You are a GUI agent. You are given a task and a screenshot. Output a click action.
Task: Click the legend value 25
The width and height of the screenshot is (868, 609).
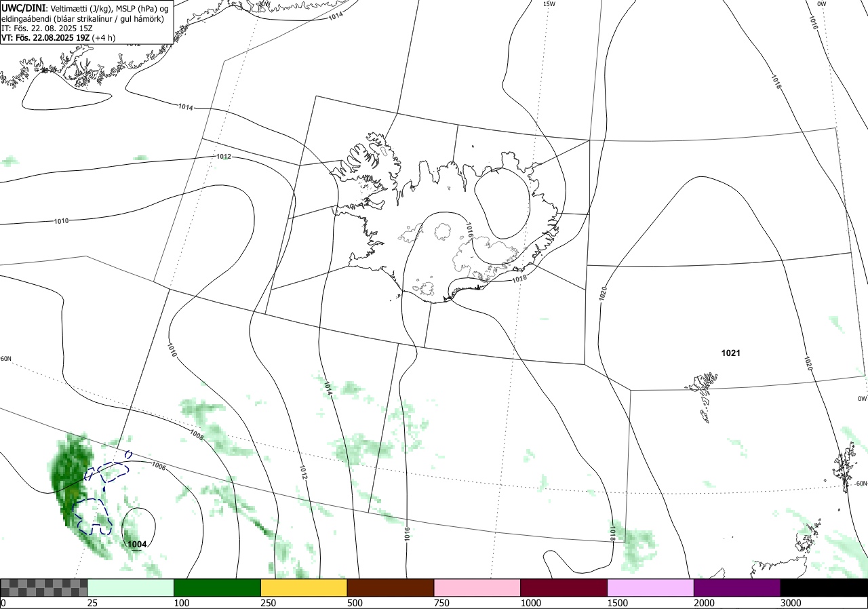[93, 603]
